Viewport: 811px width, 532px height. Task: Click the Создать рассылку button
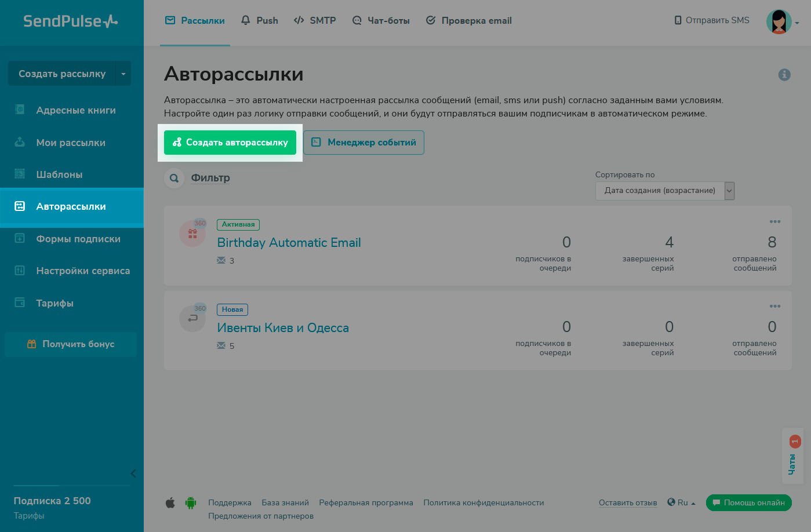point(62,74)
